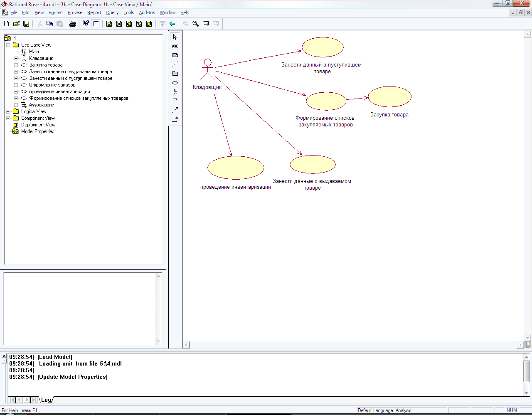
Task: Click diagram vertical scrollbar up arrow
Action: pyautogui.click(x=528, y=34)
